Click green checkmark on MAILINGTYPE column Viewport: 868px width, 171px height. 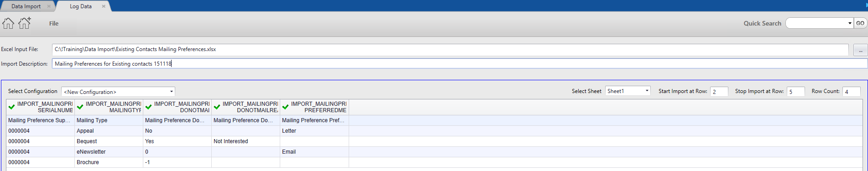click(80, 107)
